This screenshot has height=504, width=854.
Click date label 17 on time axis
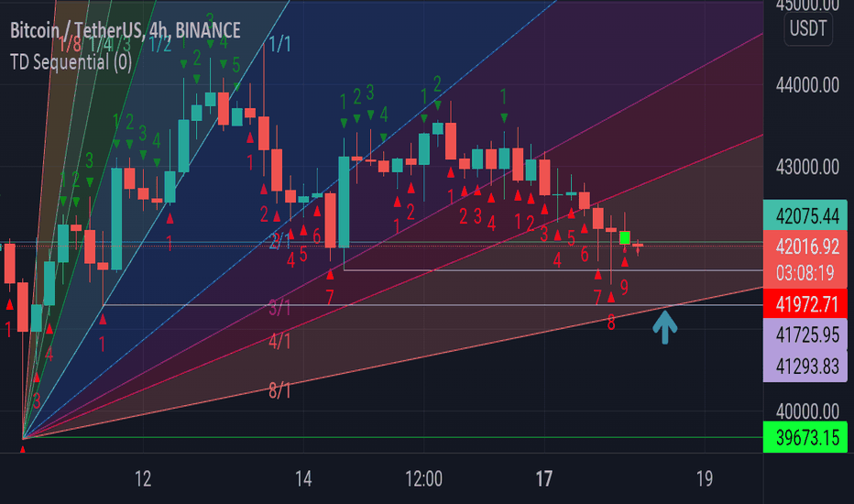tap(543, 479)
